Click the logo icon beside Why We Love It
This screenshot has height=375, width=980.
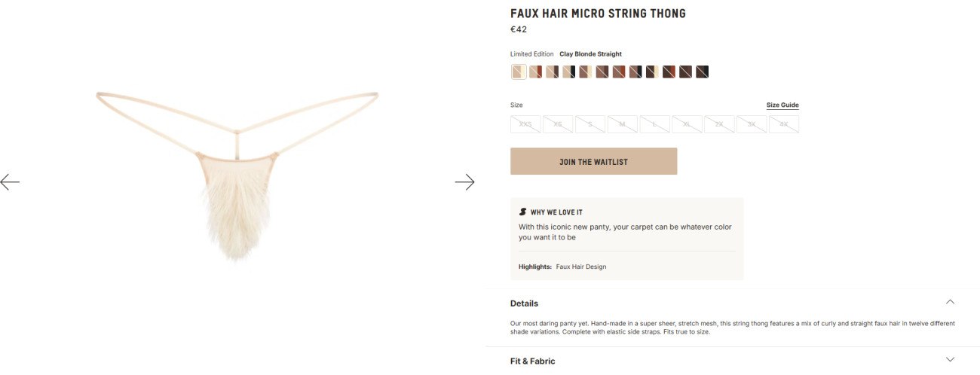[522, 212]
